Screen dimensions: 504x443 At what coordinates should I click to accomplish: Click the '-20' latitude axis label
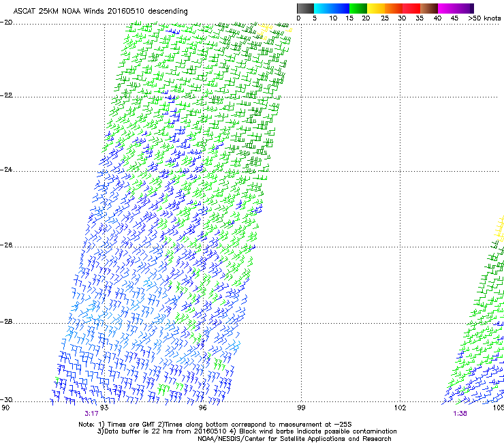point(6,22)
